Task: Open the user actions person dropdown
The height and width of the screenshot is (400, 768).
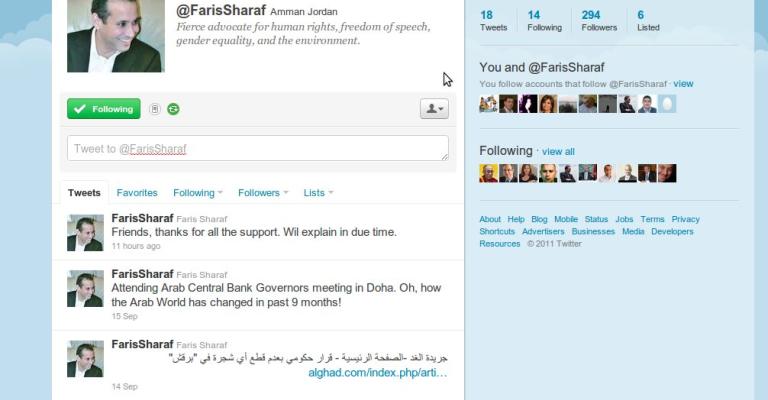Action: pyautogui.click(x=434, y=109)
